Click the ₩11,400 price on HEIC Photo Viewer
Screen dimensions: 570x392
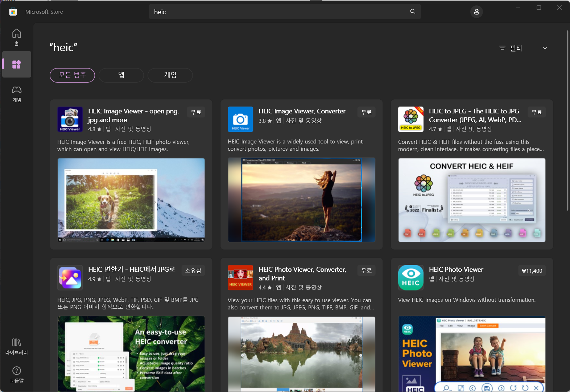tap(532, 271)
